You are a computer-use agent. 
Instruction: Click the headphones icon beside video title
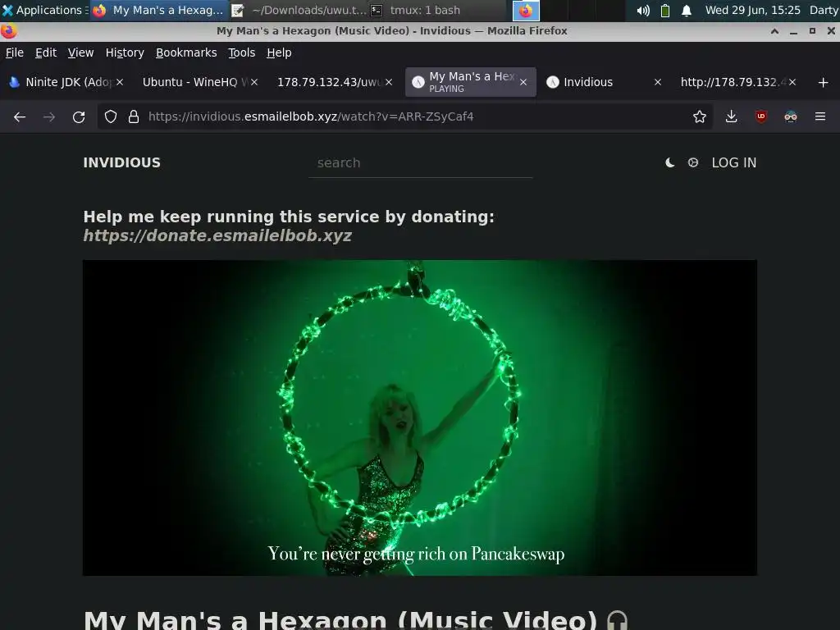pos(617,620)
